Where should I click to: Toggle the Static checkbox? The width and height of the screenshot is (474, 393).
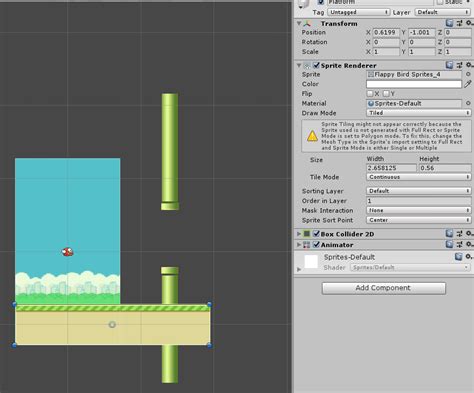point(440,2)
